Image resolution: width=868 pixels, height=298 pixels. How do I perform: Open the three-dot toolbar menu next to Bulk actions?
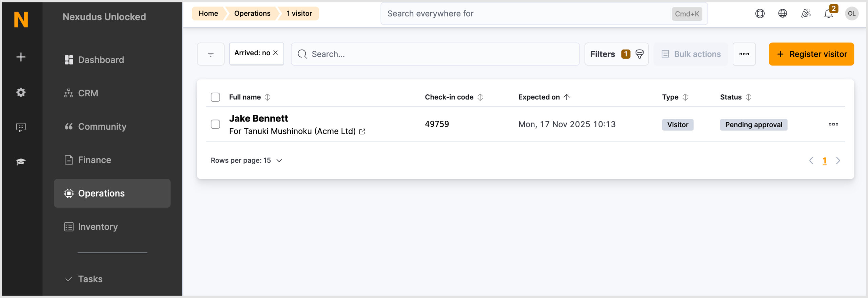point(744,54)
